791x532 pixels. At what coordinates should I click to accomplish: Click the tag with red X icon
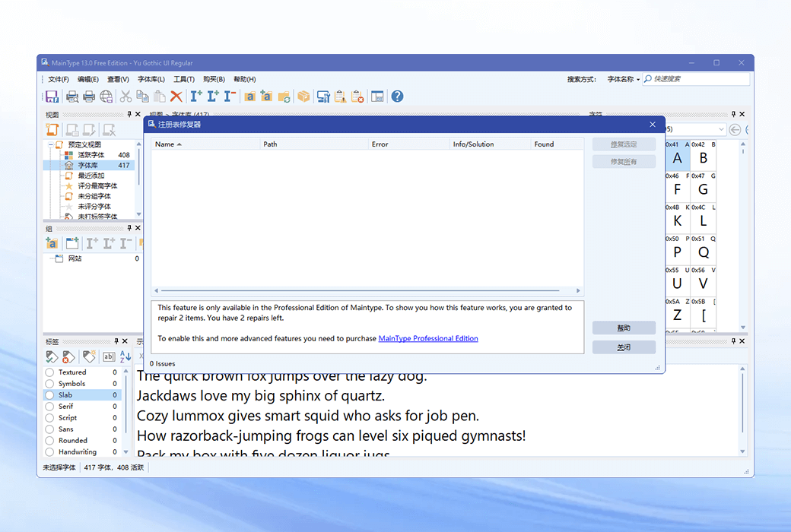pos(68,356)
